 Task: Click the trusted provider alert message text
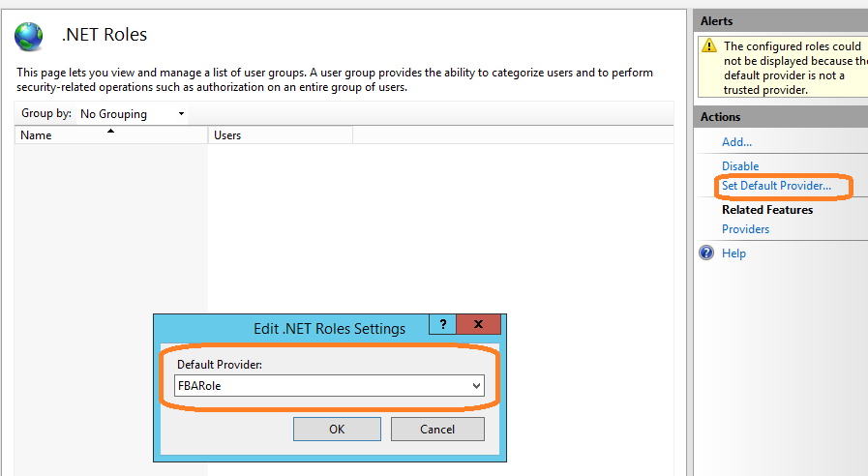coord(792,68)
